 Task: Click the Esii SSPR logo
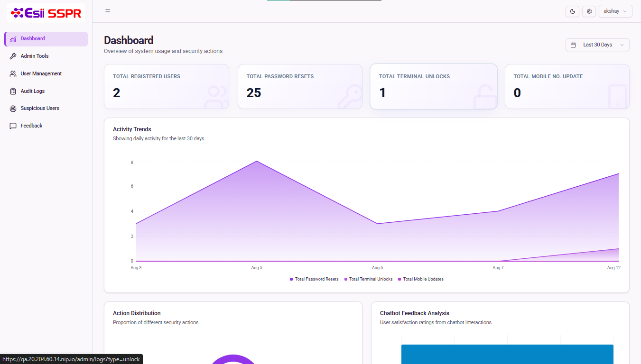[46, 13]
